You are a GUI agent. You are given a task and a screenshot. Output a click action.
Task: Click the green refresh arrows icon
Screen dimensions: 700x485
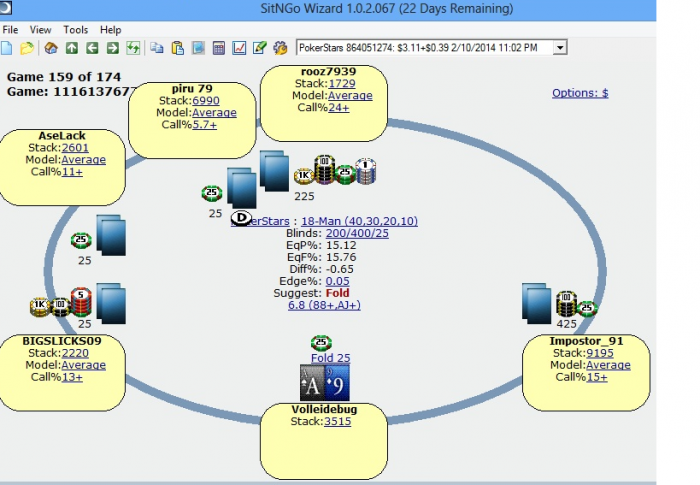[133, 48]
